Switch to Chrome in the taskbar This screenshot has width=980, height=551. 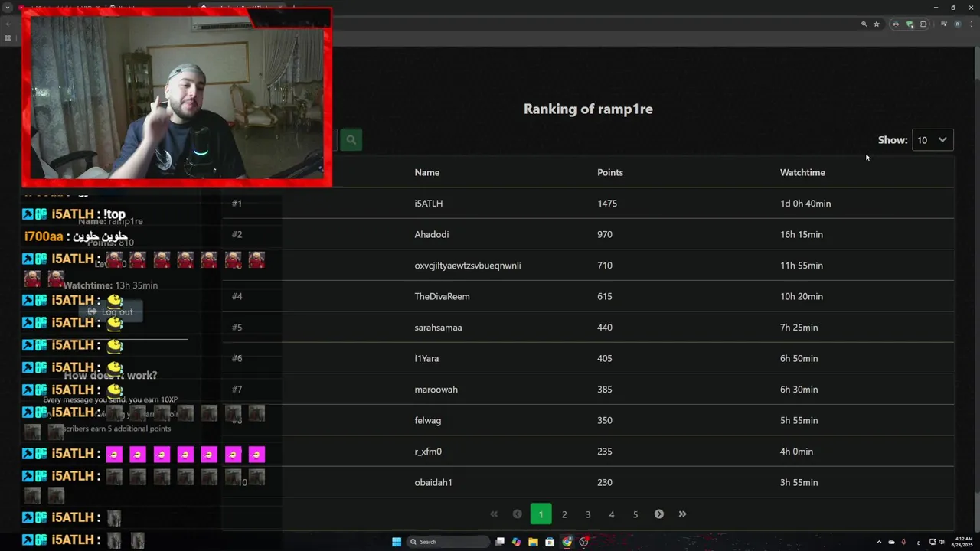pos(567,542)
